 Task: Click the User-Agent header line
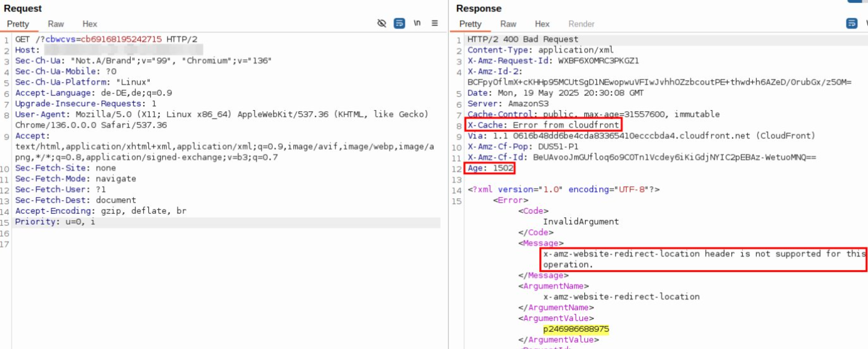(x=221, y=114)
